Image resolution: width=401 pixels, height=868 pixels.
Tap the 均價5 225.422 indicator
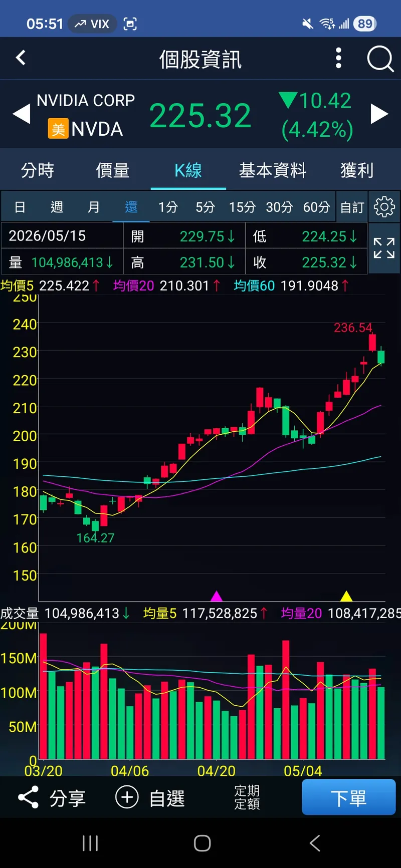coord(50,285)
